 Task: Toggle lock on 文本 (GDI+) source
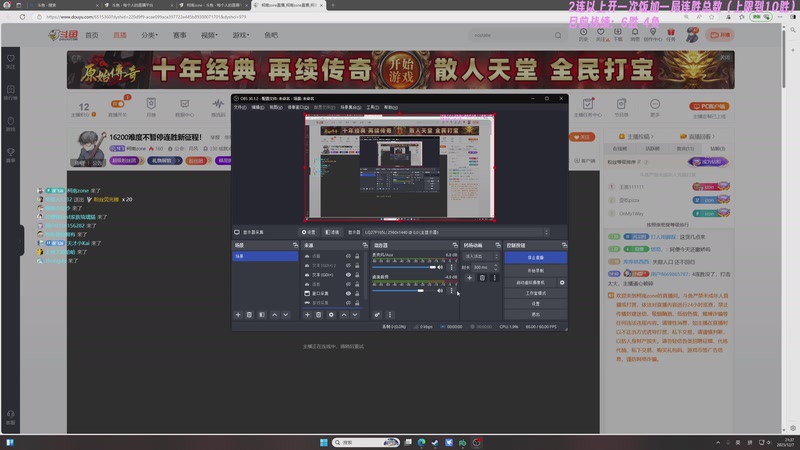tap(357, 274)
